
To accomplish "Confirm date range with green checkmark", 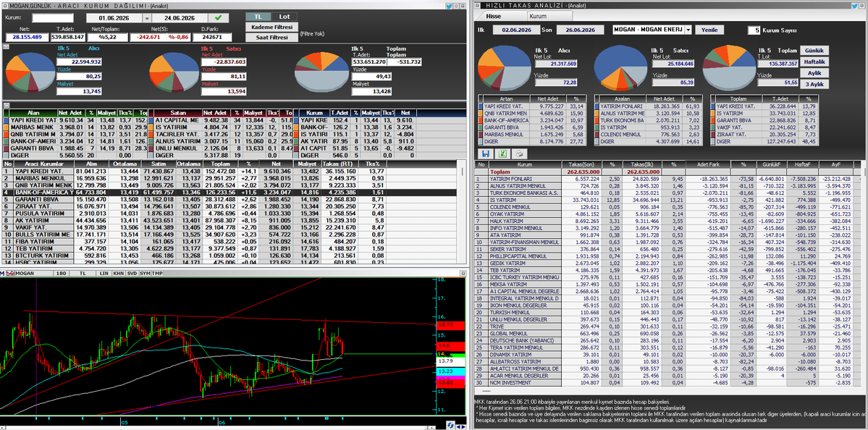I will [218, 17].
